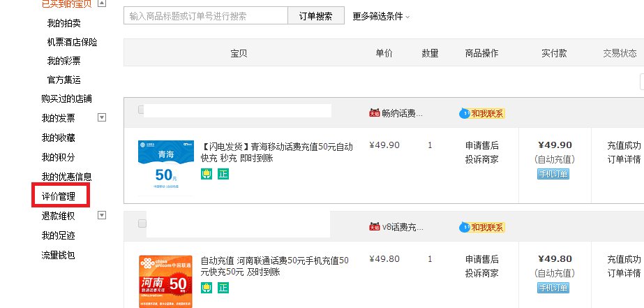
Task: Click the 手机订单 tag on the ¥49.80 order
Action: coord(553,288)
